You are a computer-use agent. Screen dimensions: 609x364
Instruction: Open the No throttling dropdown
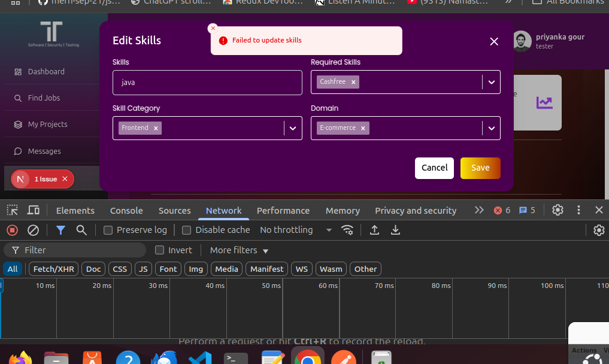coord(295,230)
